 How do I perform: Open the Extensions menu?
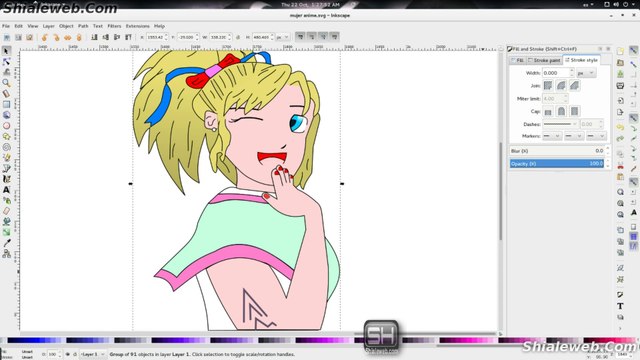coord(138,26)
